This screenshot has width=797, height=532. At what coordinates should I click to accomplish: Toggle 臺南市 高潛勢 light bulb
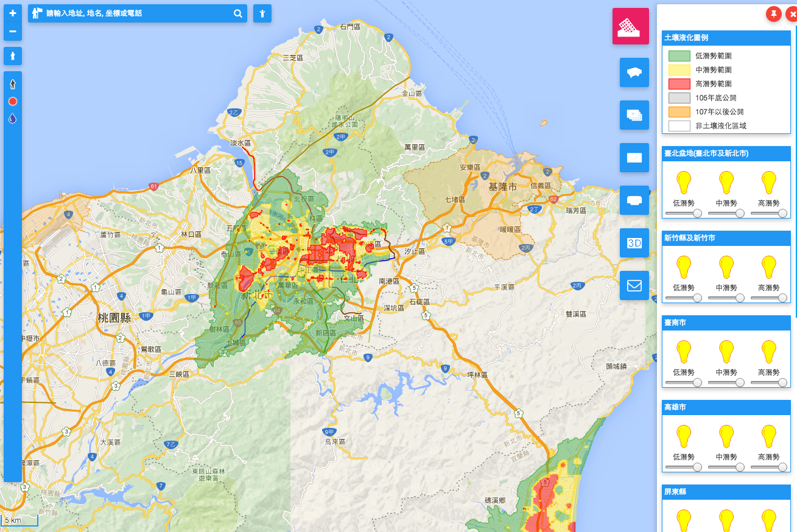coord(769,352)
